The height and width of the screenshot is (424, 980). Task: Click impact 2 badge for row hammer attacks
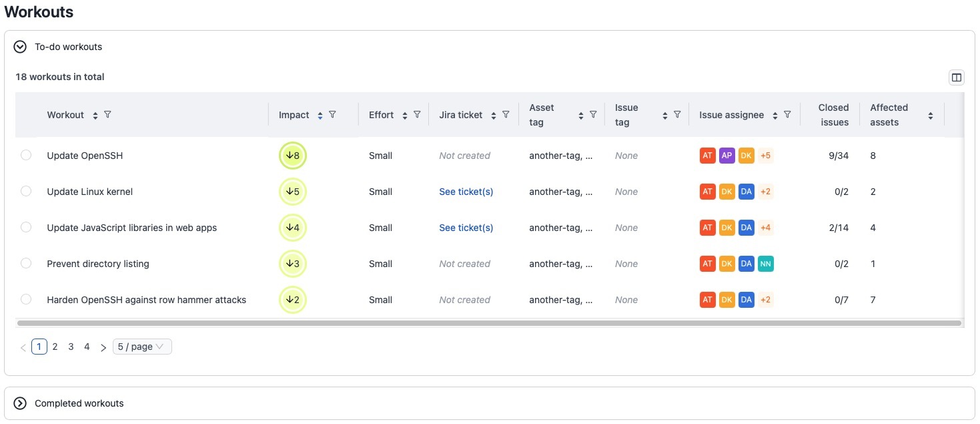click(293, 300)
